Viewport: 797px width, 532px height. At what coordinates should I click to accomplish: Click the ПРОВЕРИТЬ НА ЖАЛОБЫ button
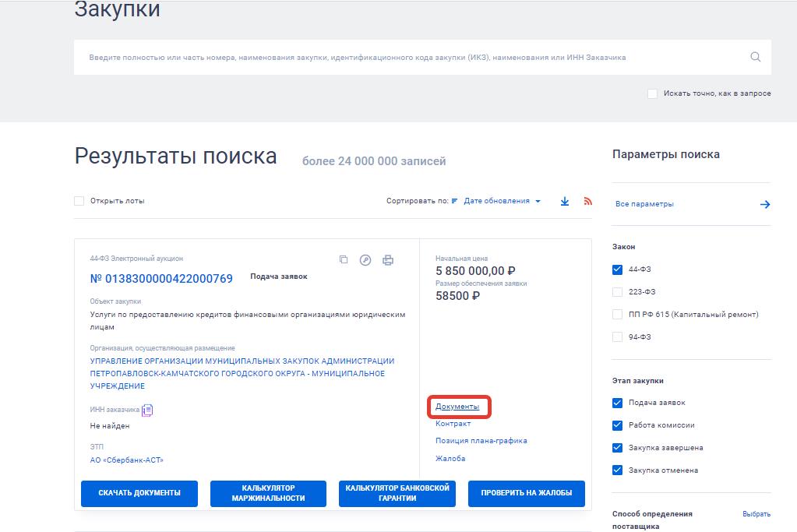pyautogui.click(x=526, y=493)
